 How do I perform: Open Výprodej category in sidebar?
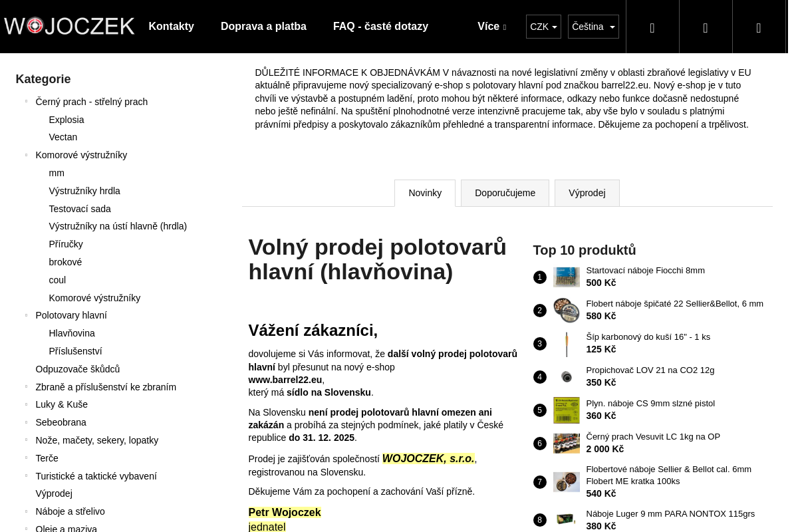coord(54,493)
